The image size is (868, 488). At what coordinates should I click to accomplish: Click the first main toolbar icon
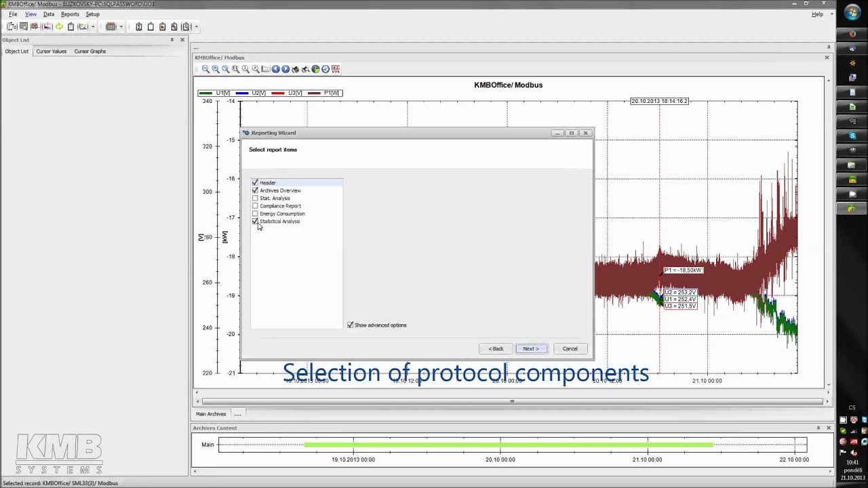pyautogui.click(x=12, y=26)
